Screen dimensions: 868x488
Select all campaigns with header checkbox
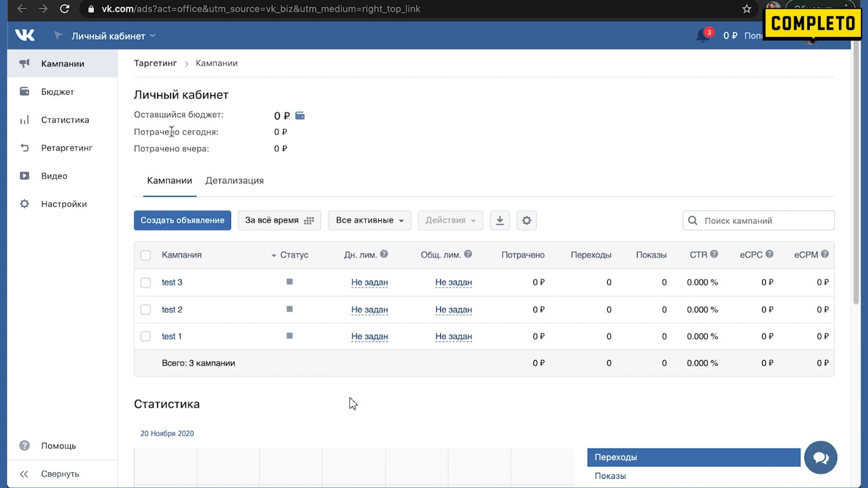click(x=146, y=255)
